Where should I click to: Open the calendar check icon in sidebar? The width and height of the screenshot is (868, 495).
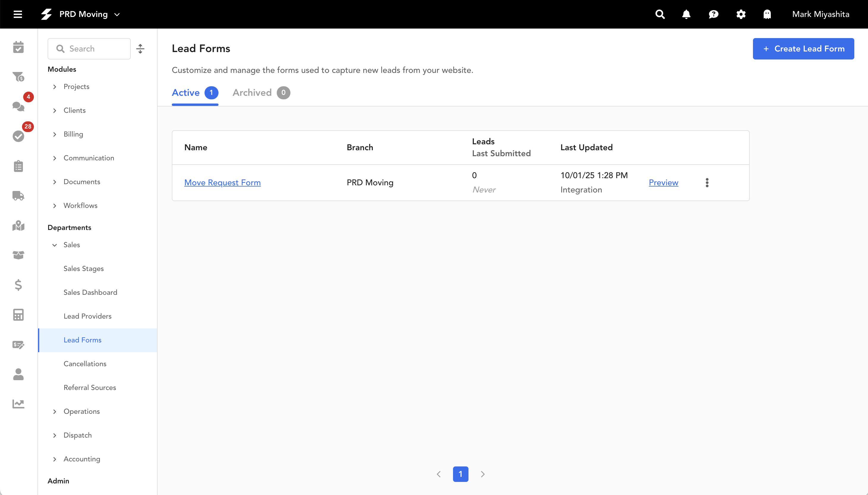(x=18, y=47)
